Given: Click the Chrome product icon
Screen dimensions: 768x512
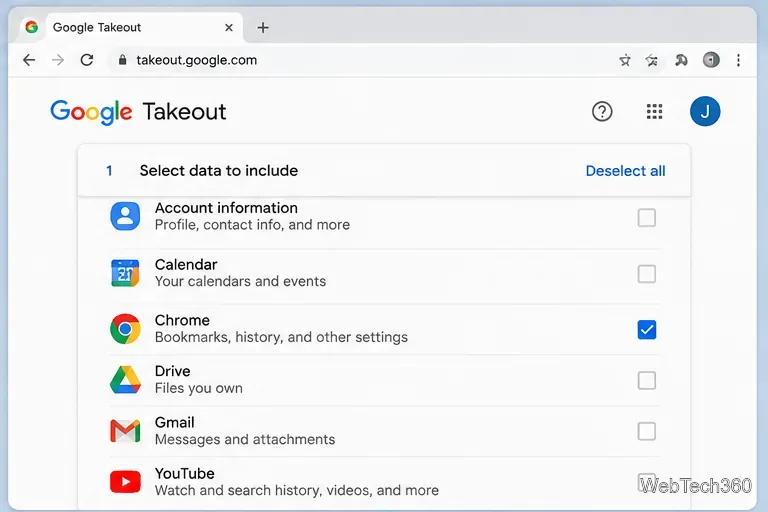Looking at the screenshot, I should point(125,329).
